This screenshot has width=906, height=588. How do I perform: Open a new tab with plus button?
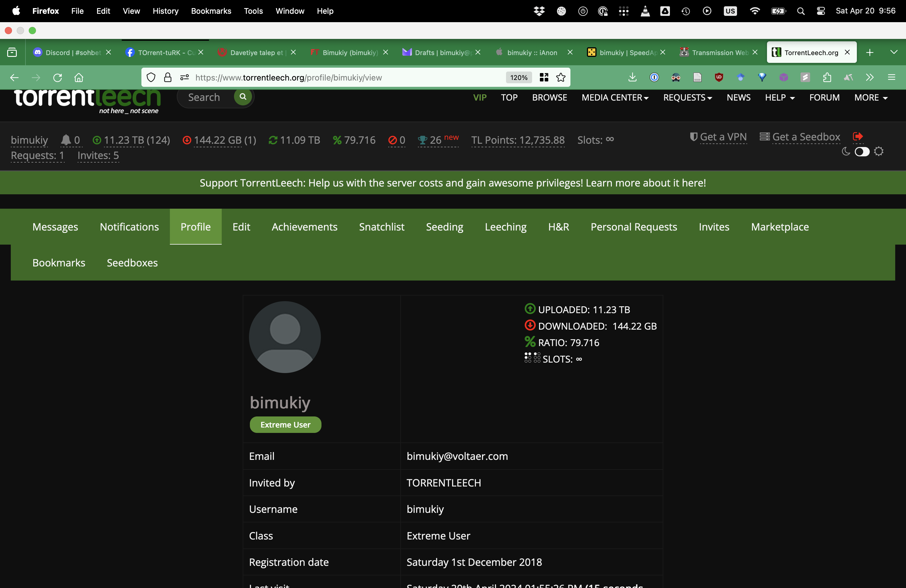click(870, 52)
